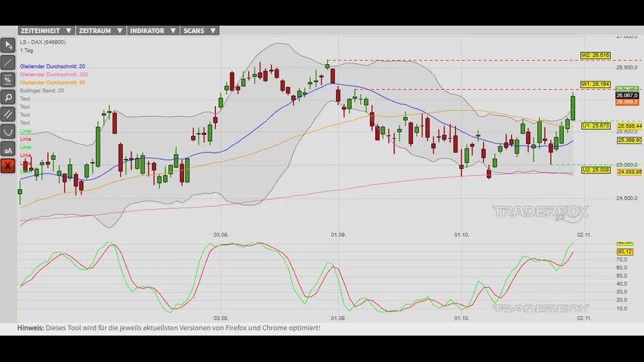Image resolution: width=644 pixels, height=362 pixels.
Task: Click the 01.10. date on price chart axis
Action: click(x=461, y=235)
